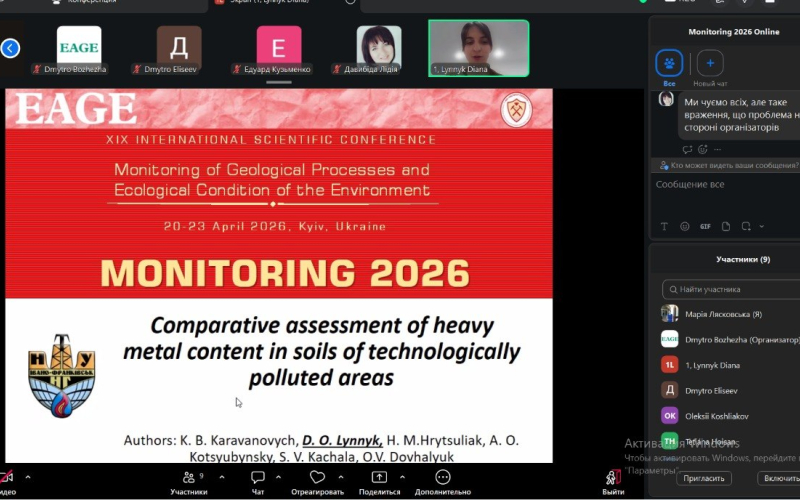
Task: Click search magnifier icon in participant search
Action: 673,289
